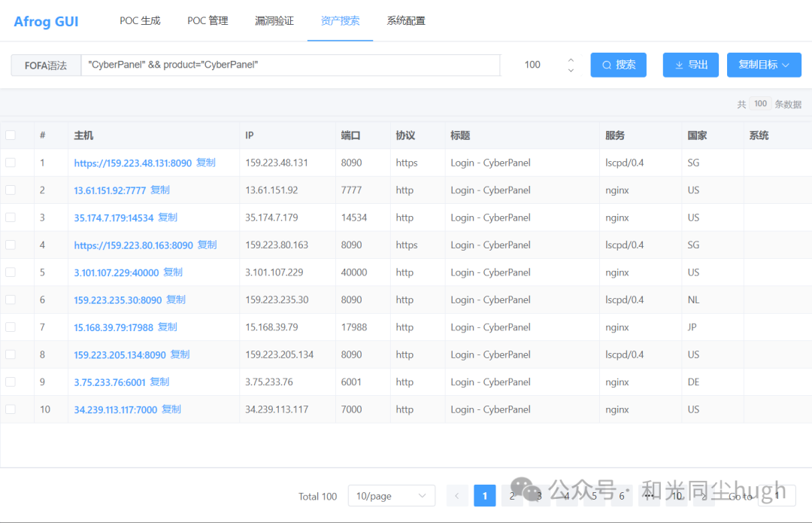Decrease the result count with down arrow
This screenshot has height=523, width=812.
point(571,70)
